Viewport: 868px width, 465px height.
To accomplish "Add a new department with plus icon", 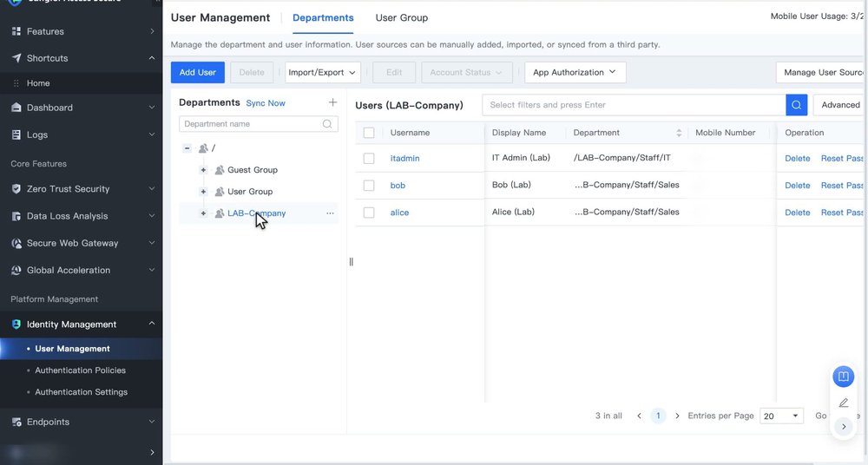I will [x=332, y=102].
